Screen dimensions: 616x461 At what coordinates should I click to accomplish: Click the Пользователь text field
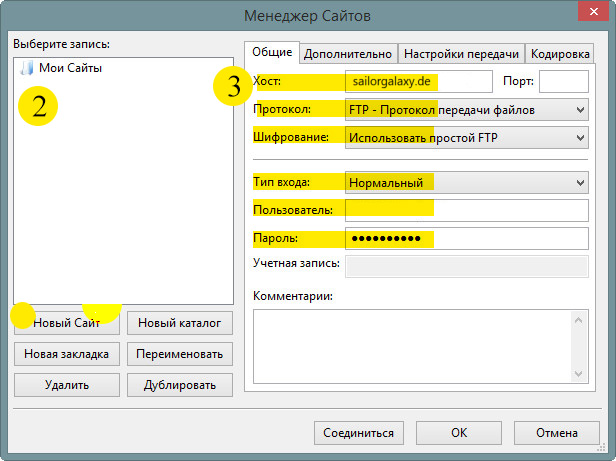pos(465,210)
